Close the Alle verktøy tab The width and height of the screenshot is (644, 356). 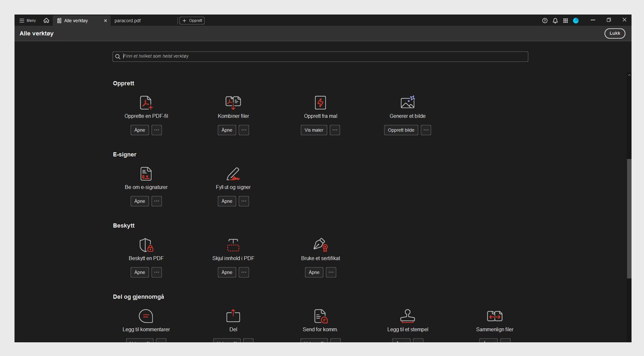(105, 21)
